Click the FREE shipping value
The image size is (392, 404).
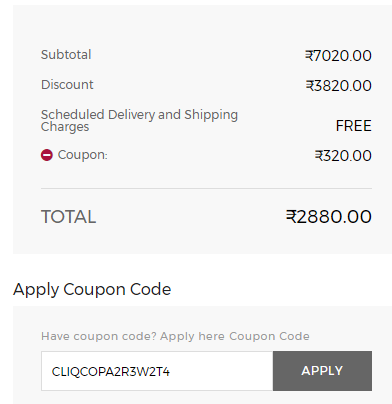coord(353,126)
